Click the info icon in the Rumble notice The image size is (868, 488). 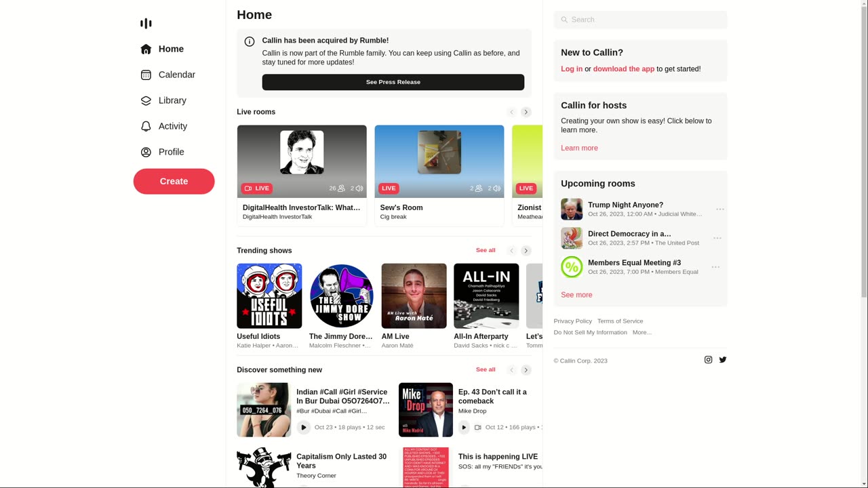250,41
